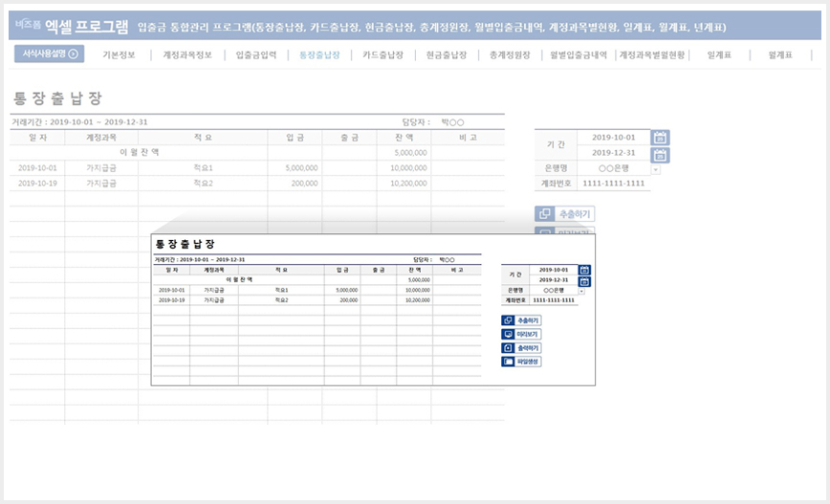Screen dimensions: 830x504
Task: Click the 계정과목 column header in main sheet
Action: [101, 137]
